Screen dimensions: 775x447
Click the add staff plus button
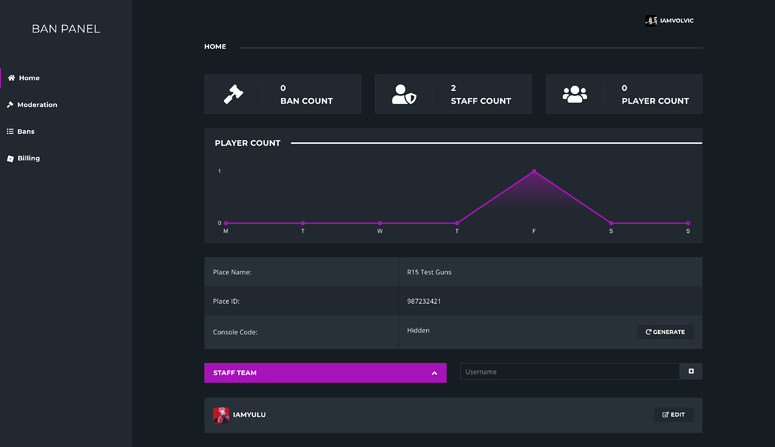click(691, 371)
